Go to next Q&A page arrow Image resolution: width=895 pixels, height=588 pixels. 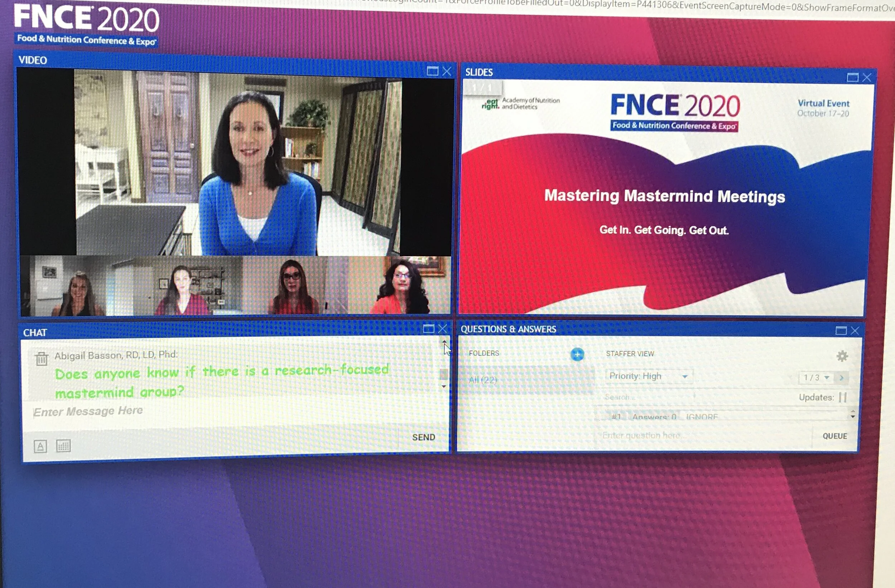(x=841, y=378)
